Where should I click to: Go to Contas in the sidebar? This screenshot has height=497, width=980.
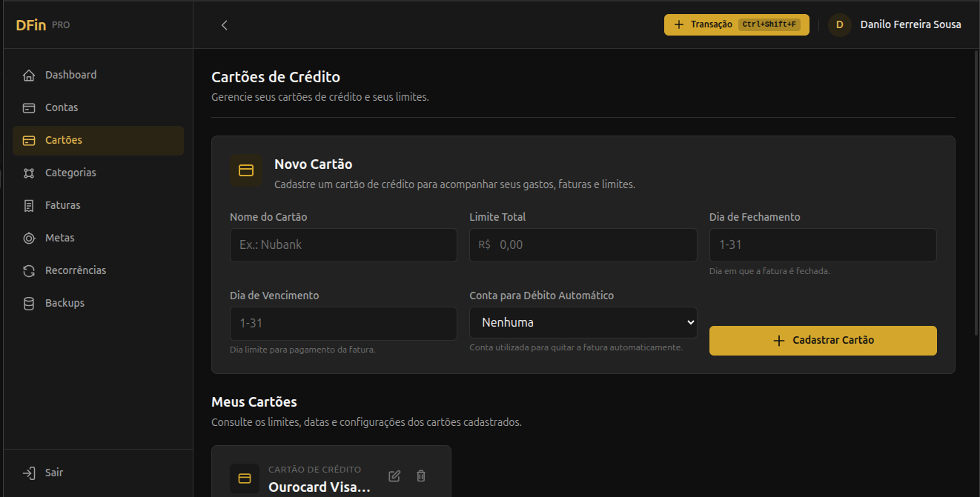[x=98, y=107]
